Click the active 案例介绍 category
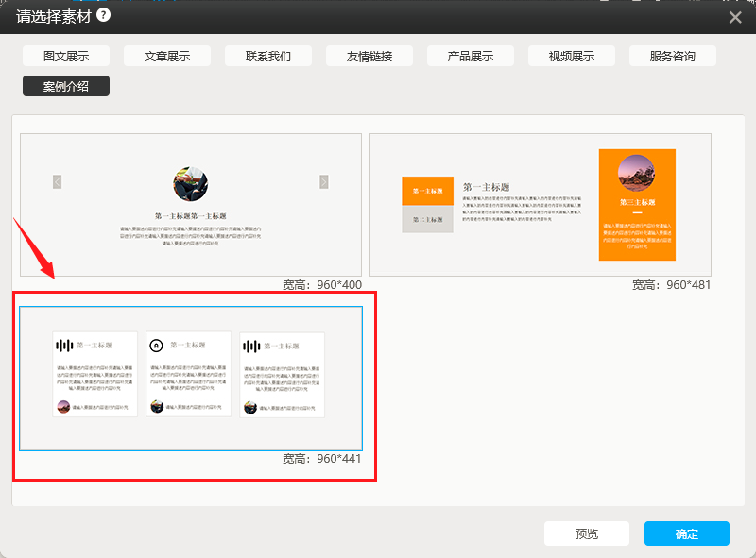 (x=66, y=86)
